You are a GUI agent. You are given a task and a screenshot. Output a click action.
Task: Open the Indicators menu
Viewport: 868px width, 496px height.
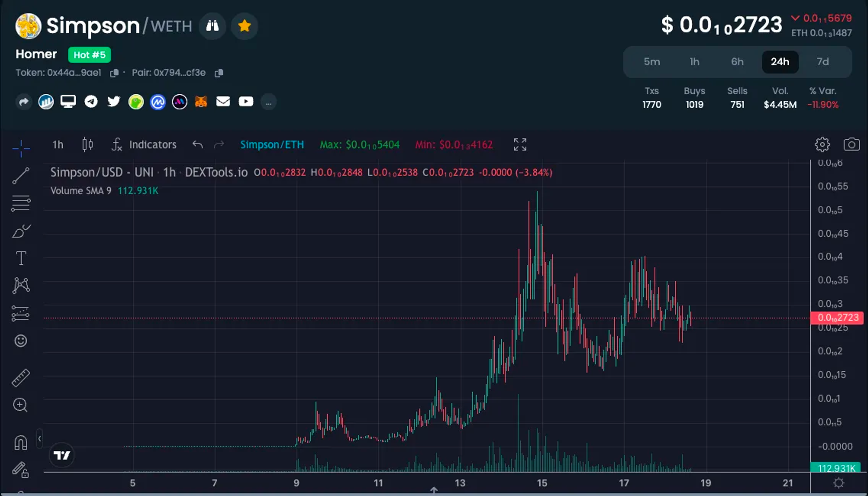point(144,145)
